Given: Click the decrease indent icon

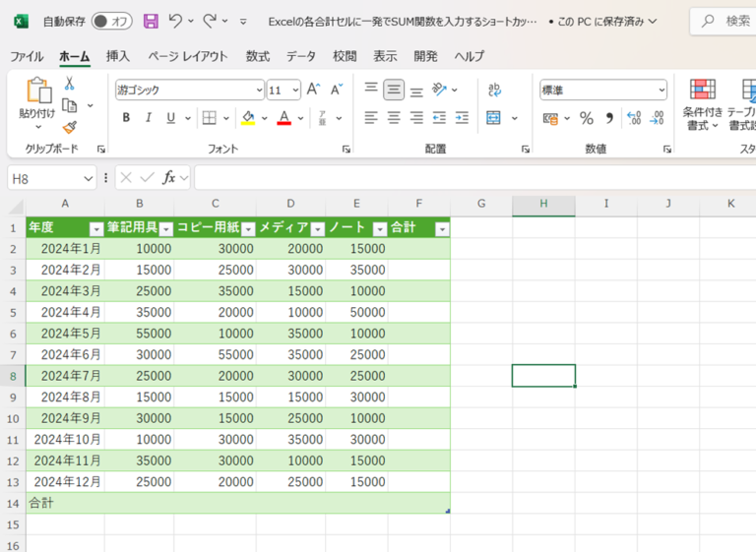Looking at the screenshot, I should point(439,118).
